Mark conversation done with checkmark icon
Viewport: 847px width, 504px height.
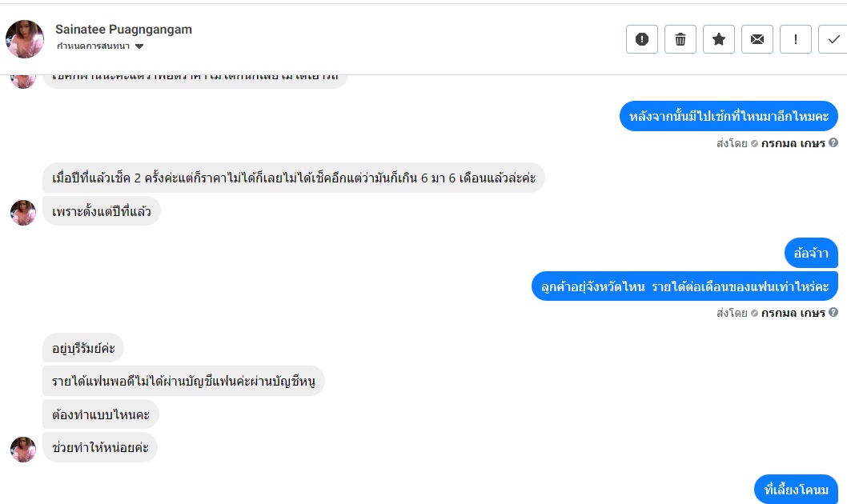click(x=833, y=39)
